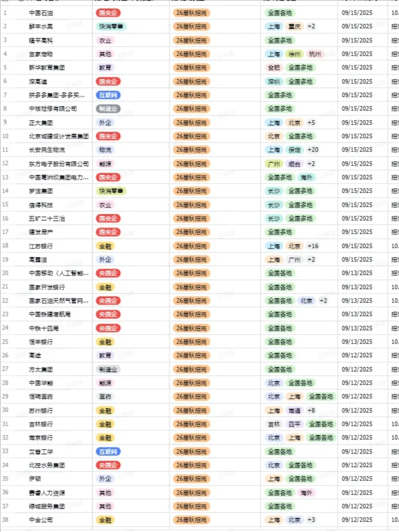This screenshot has height=532, width=399.
Task: Select the 南通 location tag for 苏州银行
Action: (x=294, y=411)
